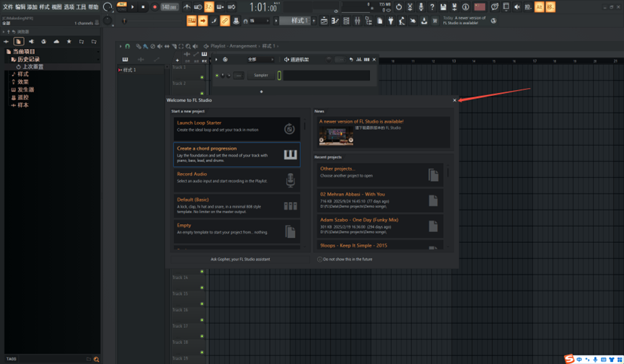Screen dimensions: 624x364
Task: Toggle Track 1 mute LED in playlist
Action: pyautogui.click(x=202, y=76)
